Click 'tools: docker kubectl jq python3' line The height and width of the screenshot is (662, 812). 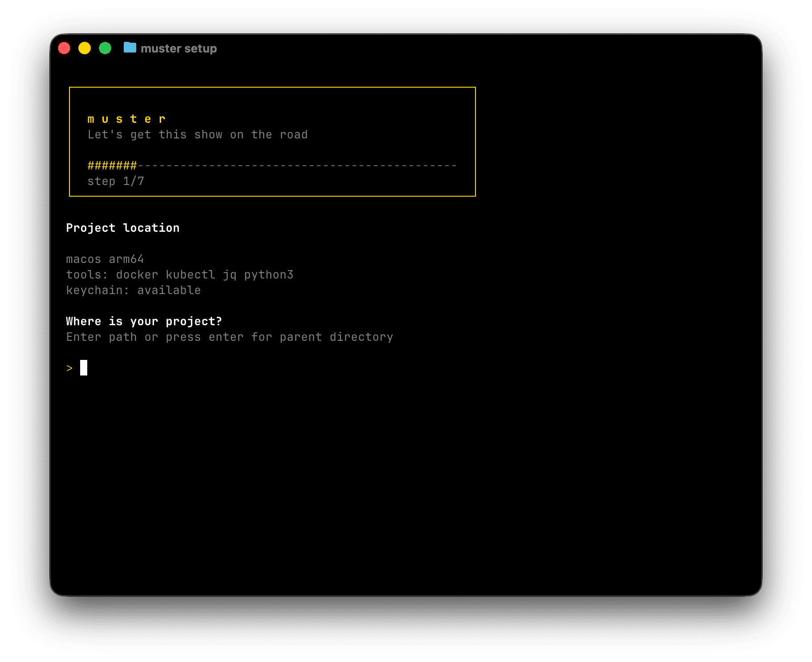pos(180,274)
